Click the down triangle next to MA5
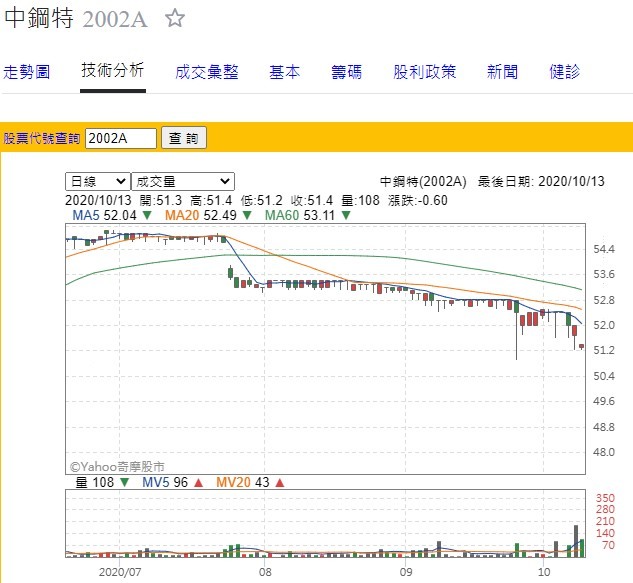Image resolution: width=633 pixels, height=583 pixels. coord(147,216)
